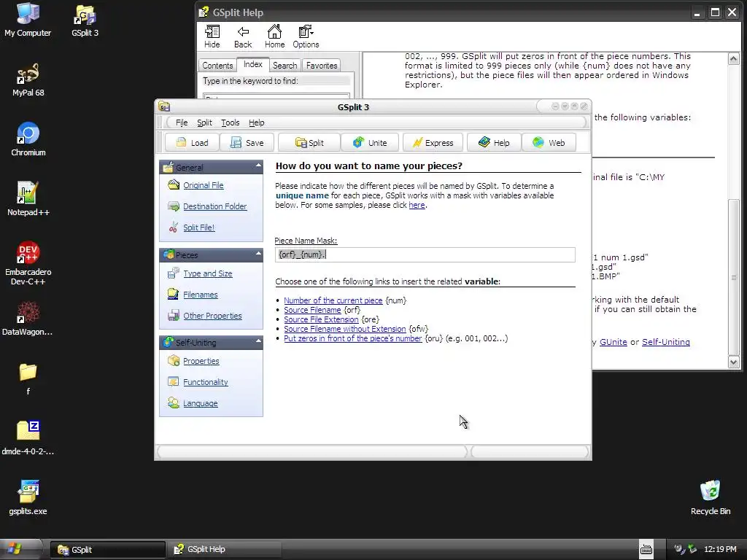The image size is (747, 560).
Task: Click the Save toolbar button in GSplit
Action: [x=247, y=143]
